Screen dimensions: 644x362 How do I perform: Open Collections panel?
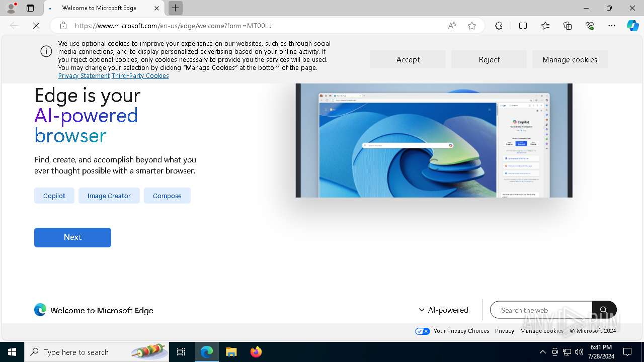568,26
